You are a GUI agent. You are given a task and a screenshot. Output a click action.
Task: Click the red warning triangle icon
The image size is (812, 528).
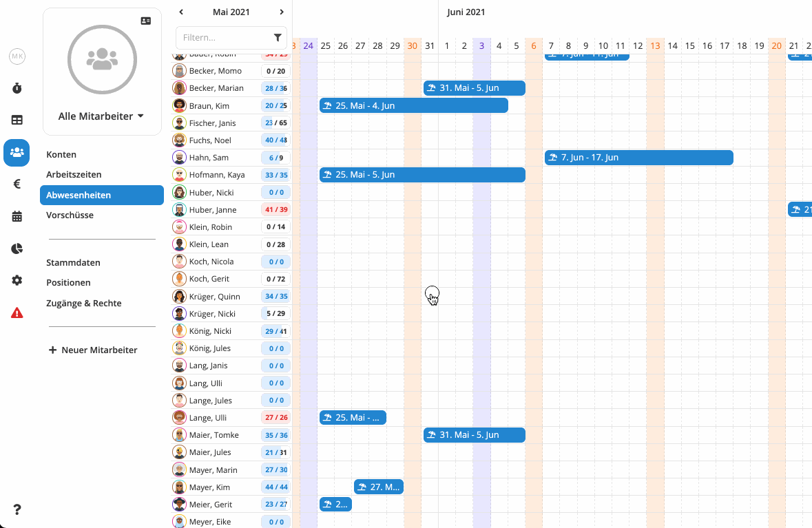17,313
